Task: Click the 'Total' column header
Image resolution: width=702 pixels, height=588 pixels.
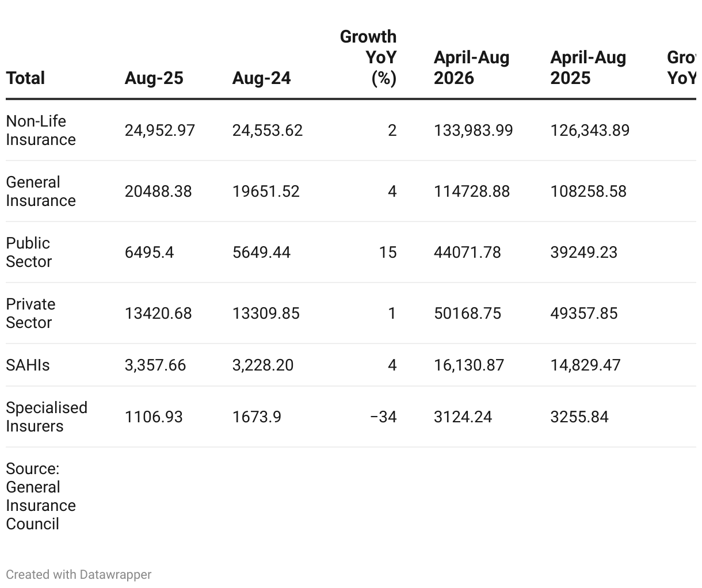Action: pos(25,78)
